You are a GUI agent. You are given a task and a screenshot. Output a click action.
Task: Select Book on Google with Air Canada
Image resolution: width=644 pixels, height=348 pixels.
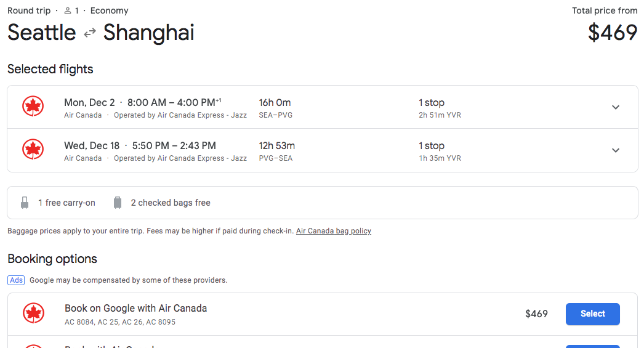pos(593,314)
